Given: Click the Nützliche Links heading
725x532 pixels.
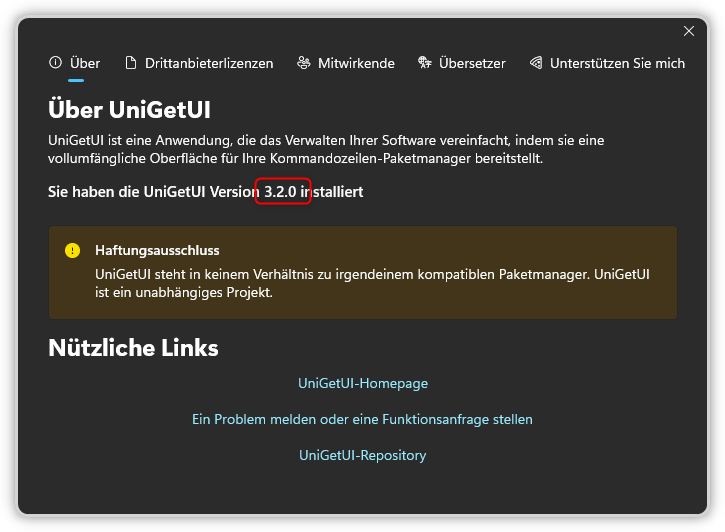Looking at the screenshot, I should coord(133,348).
